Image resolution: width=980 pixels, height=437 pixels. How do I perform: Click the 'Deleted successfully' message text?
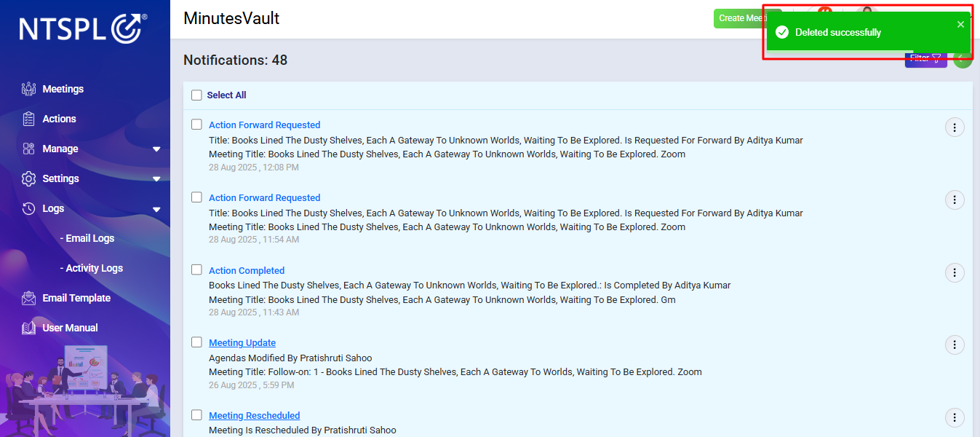[838, 33]
